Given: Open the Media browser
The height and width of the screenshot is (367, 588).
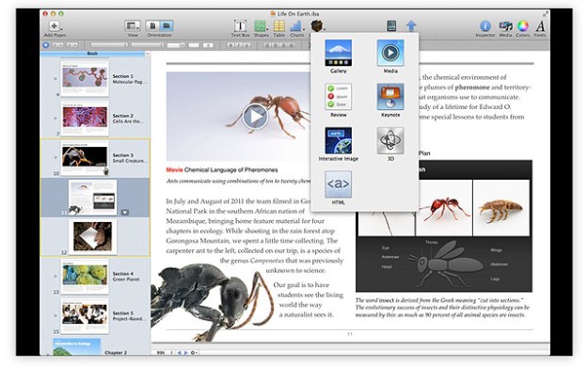Looking at the screenshot, I should [505, 28].
